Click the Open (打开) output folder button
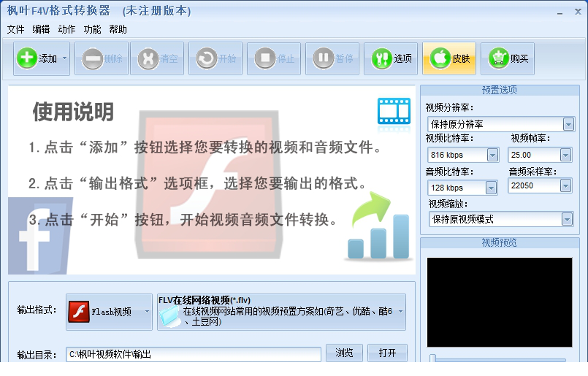The image size is (588, 376). pos(387,353)
